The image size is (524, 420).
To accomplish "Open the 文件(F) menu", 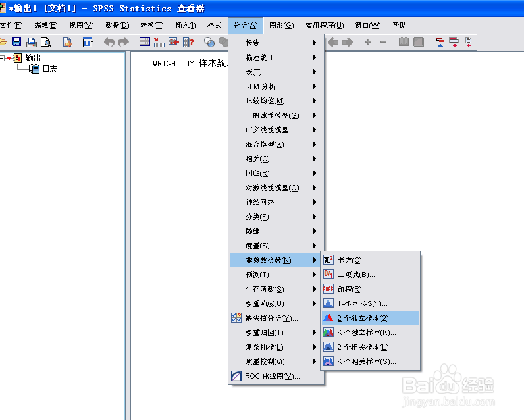I will (x=11, y=26).
